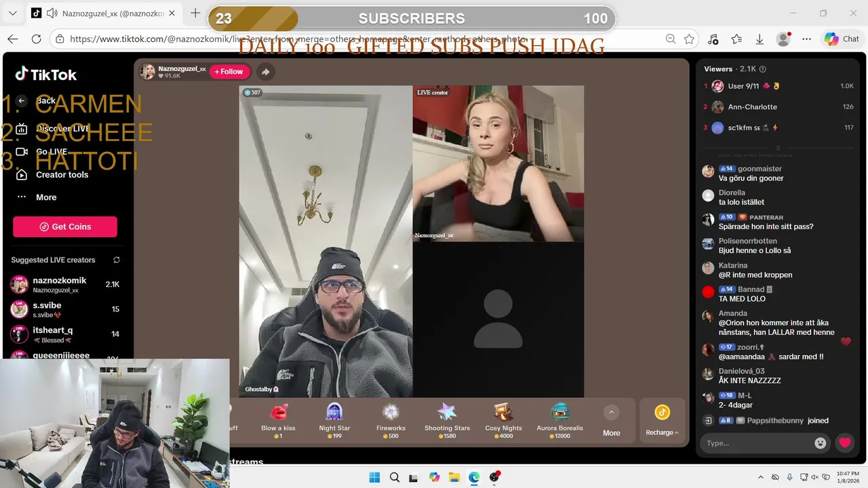Open File Explorer from taskbar

(454, 477)
